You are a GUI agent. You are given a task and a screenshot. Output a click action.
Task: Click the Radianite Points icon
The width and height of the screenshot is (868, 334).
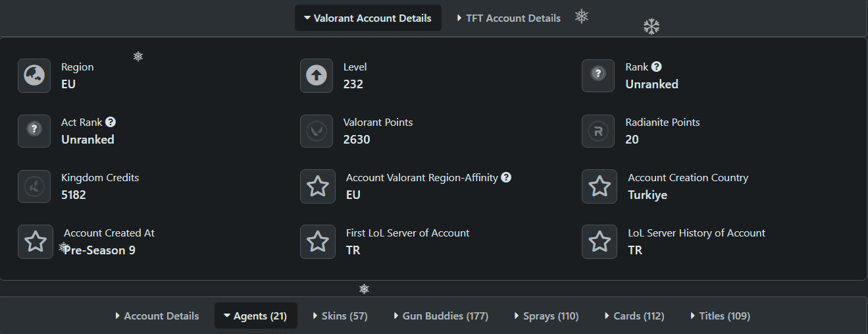point(598,131)
